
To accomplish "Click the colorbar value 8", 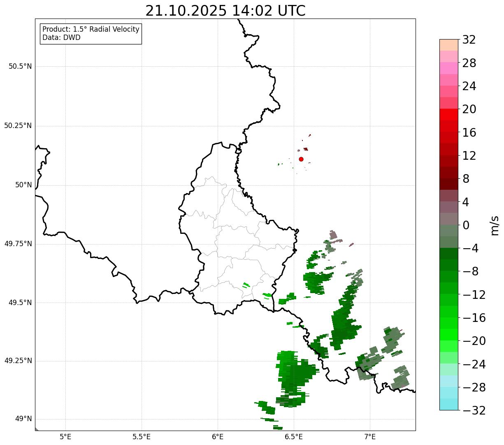I will tap(466, 179).
